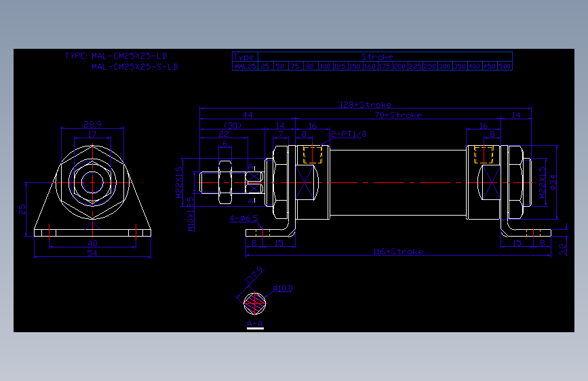This screenshot has width=588, height=381.
Task: Pick stroke value 150 in the table
Action: (355, 66)
